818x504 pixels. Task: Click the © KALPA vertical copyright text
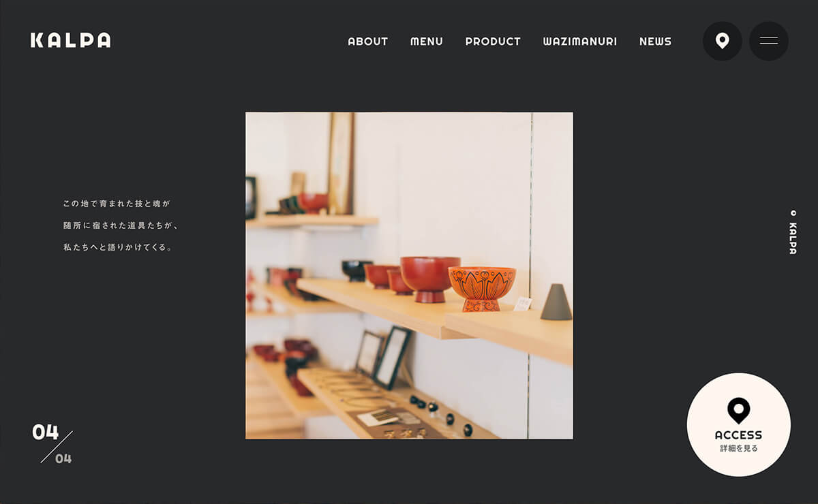pos(793,232)
